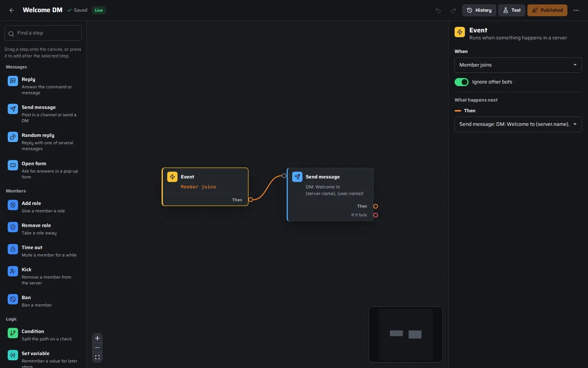This screenshot has width=588, height=368.
Task: Go back using the left arrow
Action: click(x=12, y=10)
